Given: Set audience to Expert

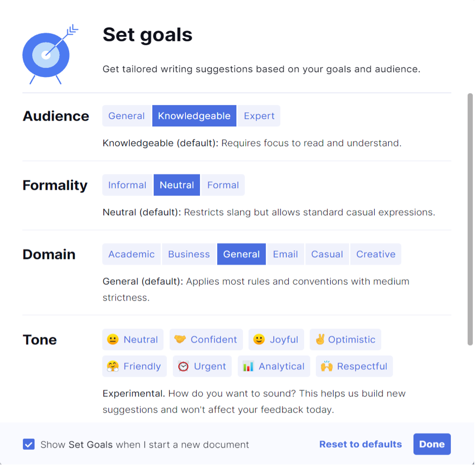Looking at the screenshot, I should 259,116.
